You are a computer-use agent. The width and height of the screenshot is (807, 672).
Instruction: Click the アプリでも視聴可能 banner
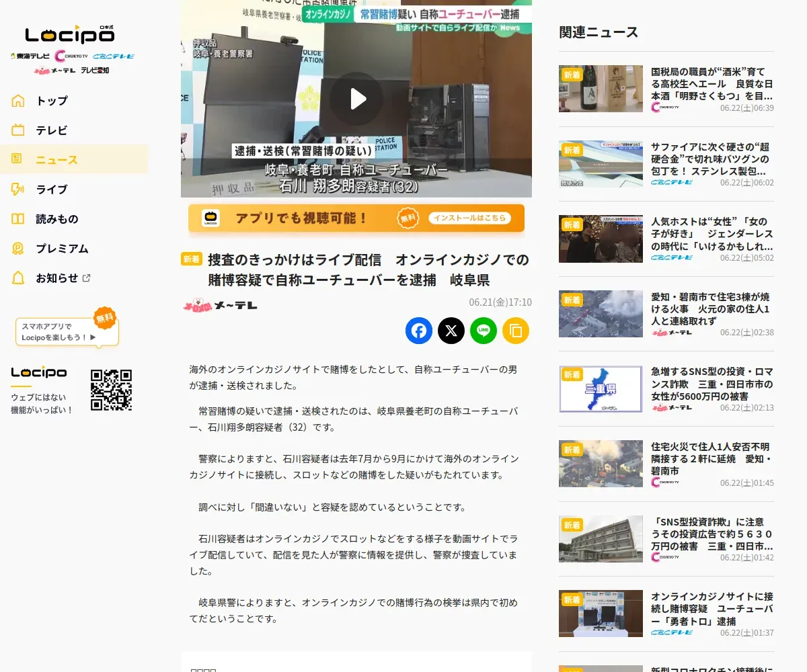(x=356, y=218)
